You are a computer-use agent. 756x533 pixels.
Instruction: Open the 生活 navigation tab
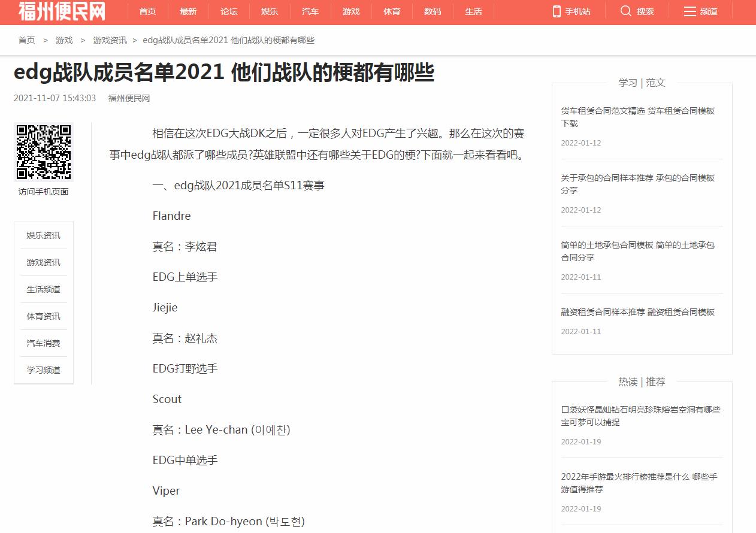coord(473,11)
